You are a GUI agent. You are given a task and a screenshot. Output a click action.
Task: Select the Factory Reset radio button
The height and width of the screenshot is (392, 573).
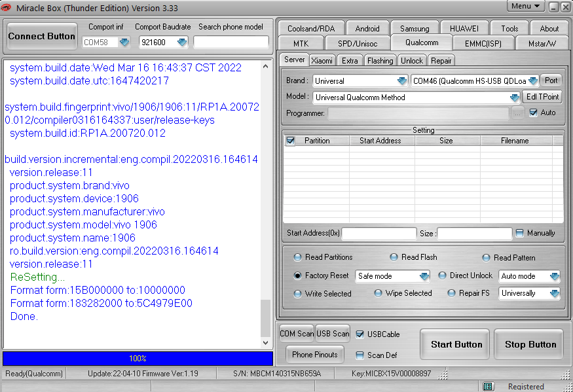tap(297, 276)
